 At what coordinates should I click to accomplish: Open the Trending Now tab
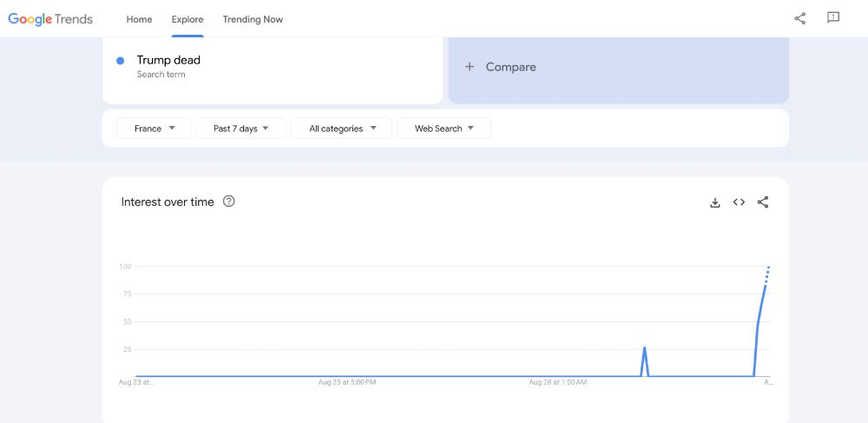coord(253,19)
